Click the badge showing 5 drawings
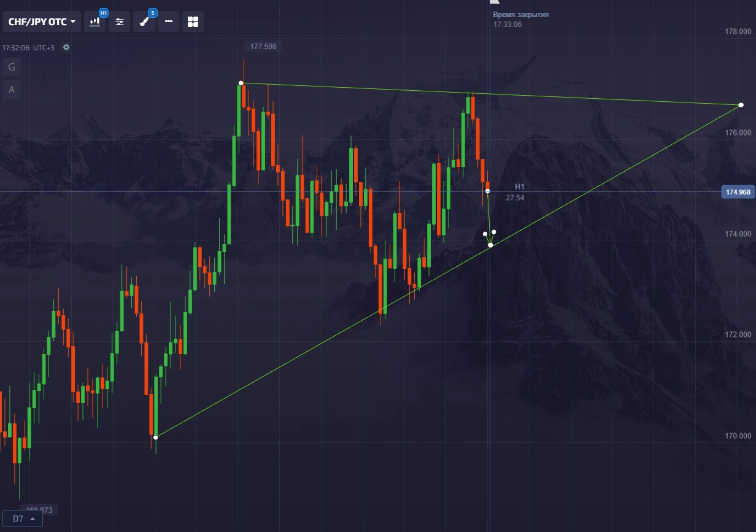 tap(152, 13)
